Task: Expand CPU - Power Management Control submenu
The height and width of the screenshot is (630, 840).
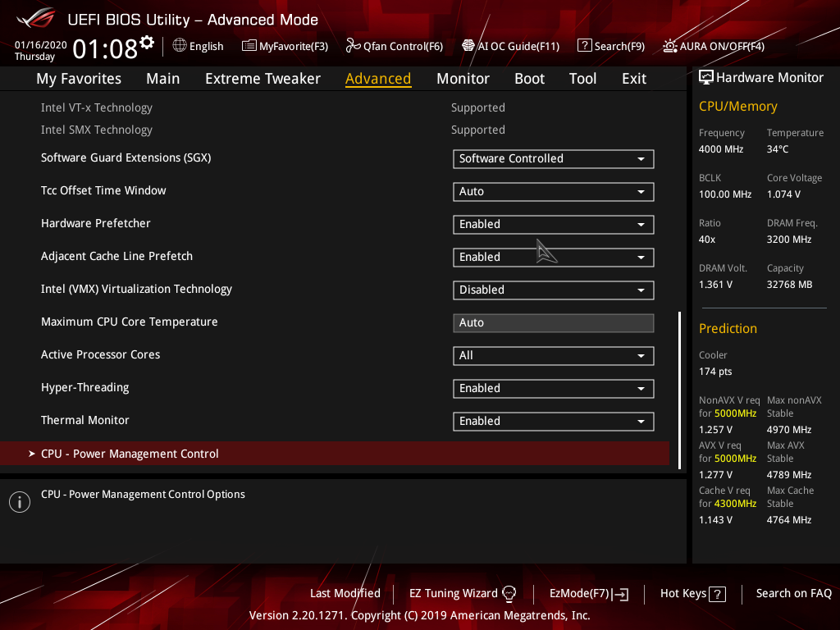Action: point(335,453)
